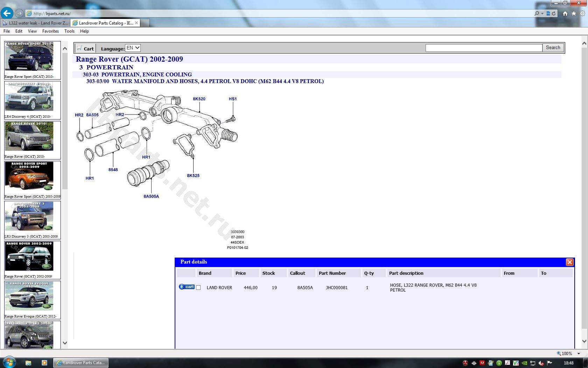Open the NVIDIA tray icon
Screen dimensions: 588x368
524,363
